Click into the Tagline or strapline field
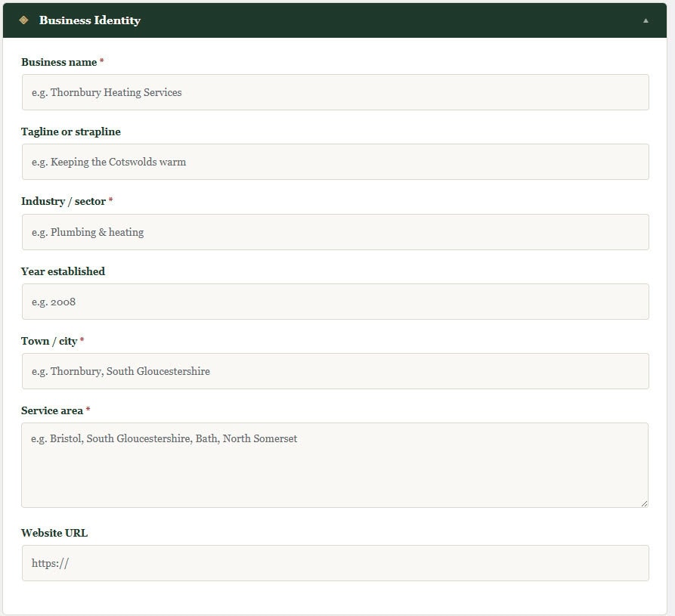The image size is (675, 616). click(335, 162)
